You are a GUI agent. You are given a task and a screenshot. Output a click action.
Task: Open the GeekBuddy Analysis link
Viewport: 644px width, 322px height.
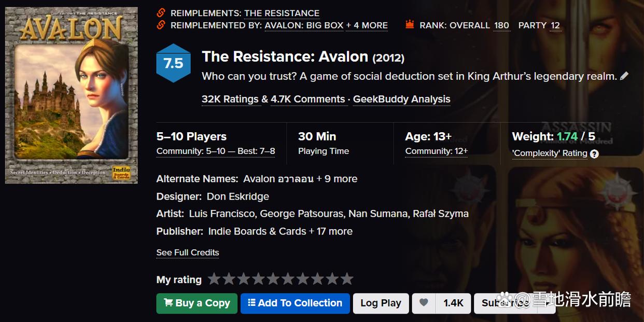point(401,99)
